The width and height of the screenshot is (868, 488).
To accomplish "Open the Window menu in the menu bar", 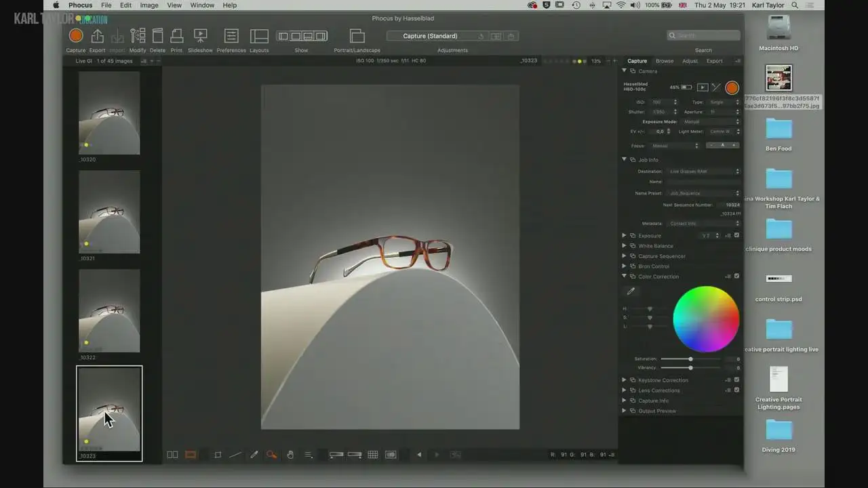I will coord(202,5).
